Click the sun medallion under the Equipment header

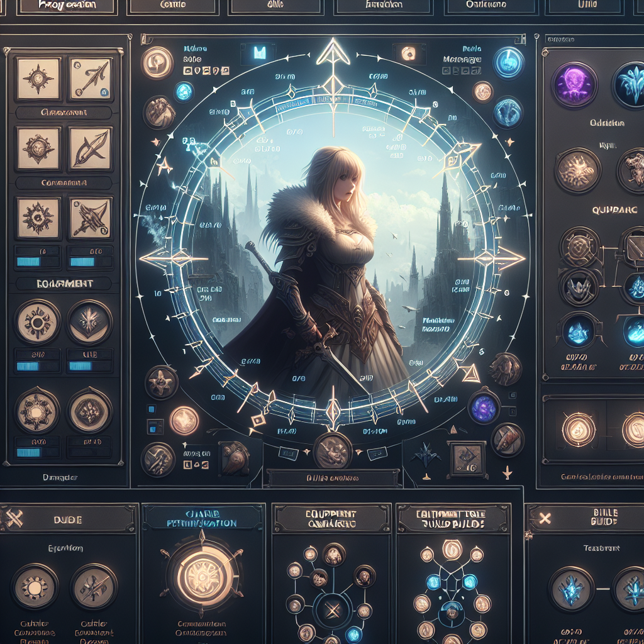(37, 321)
